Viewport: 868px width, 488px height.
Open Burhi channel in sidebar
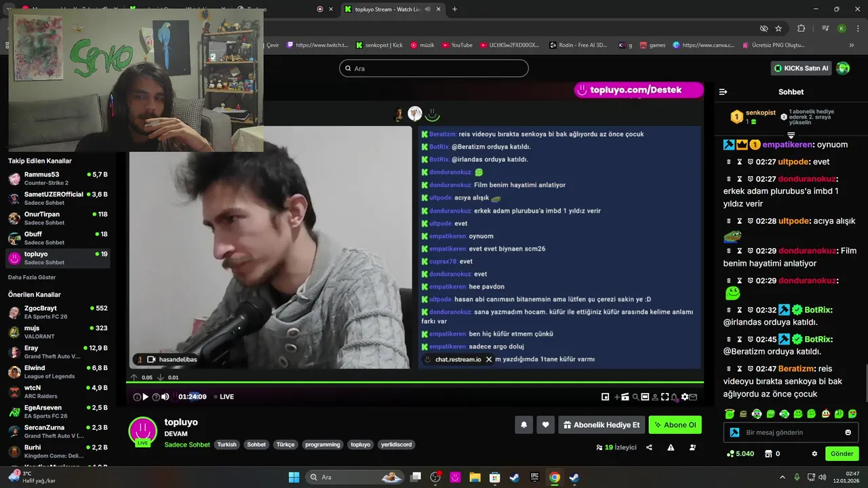click(x=58, y=451)
